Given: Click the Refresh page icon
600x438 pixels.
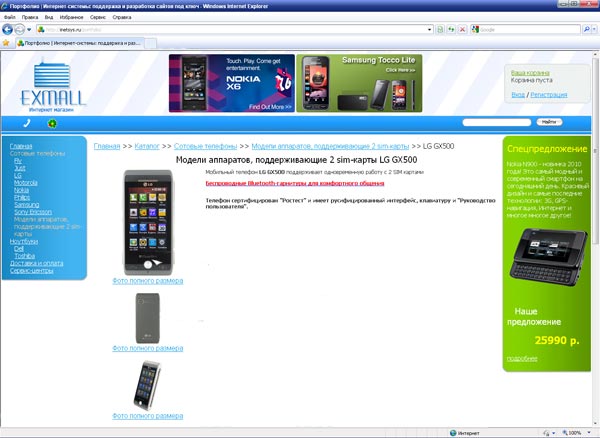Looking at the screenshot, I should (452, 29).
